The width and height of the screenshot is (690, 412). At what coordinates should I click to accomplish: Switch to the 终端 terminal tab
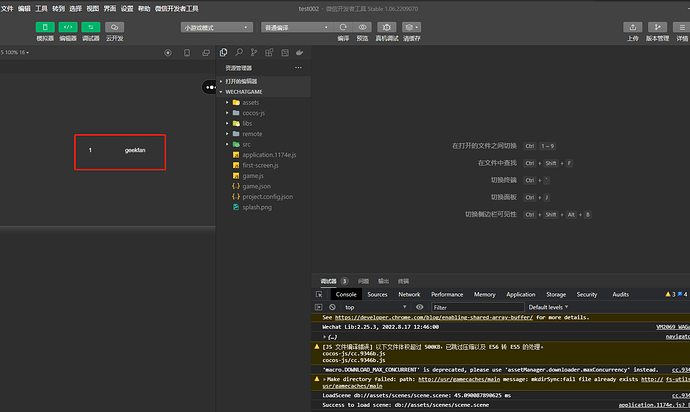(403, 281)
